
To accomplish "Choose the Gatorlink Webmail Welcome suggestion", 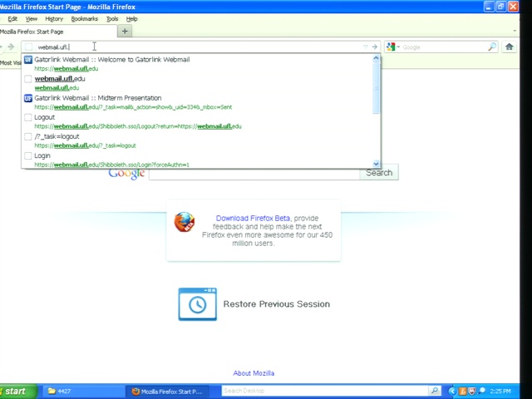I will 197,64.
